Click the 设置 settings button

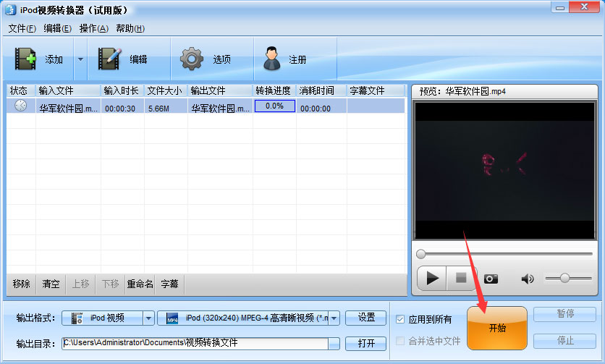click(366, 318)
